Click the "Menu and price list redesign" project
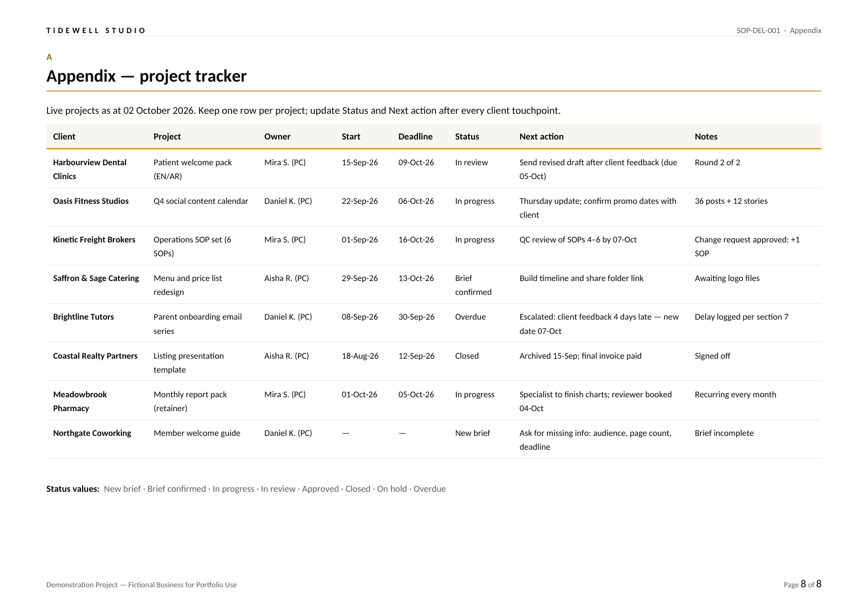Image resolution: width=868 pixels, height=614 pixels. tap(188, 285)
